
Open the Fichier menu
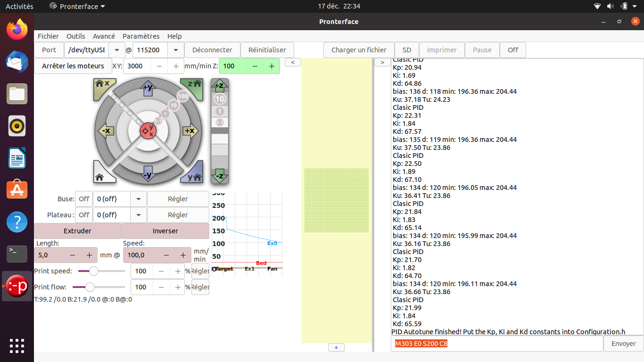[x=48, y=36]
